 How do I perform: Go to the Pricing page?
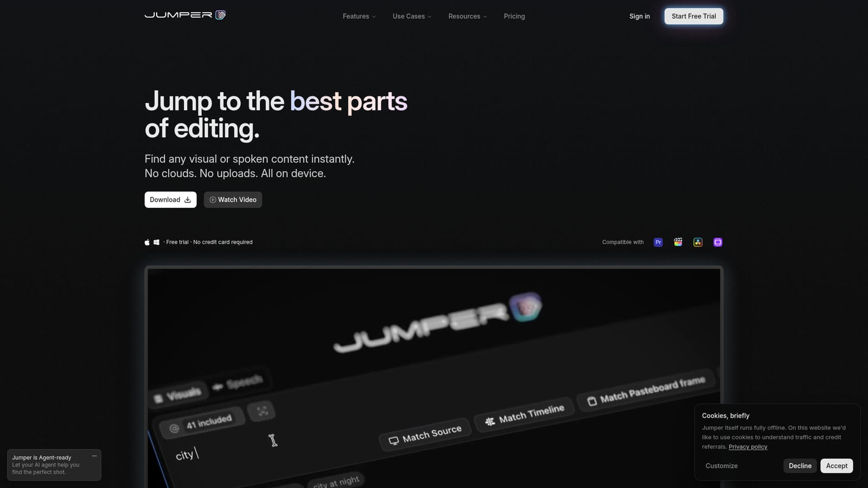click(514, 16)
